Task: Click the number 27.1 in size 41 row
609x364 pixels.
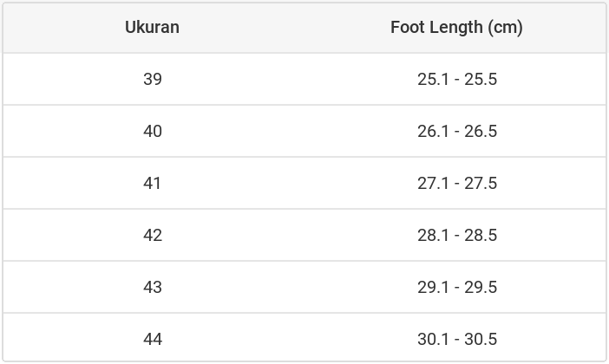Action: click(432, 183)
